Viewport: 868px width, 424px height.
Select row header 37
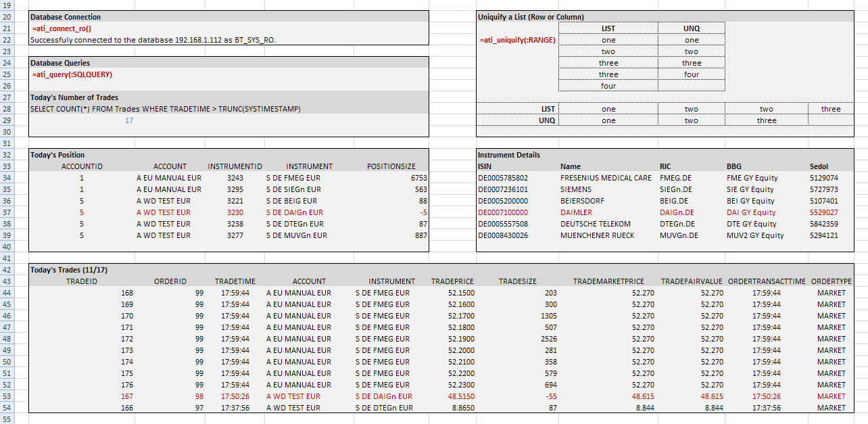[x=7, y=212]
